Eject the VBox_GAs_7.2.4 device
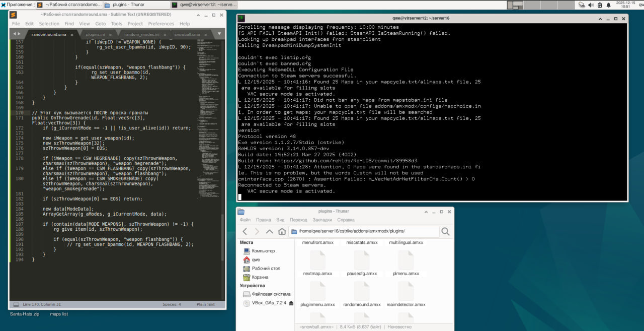644x331 pixels. tap(291, 303)
